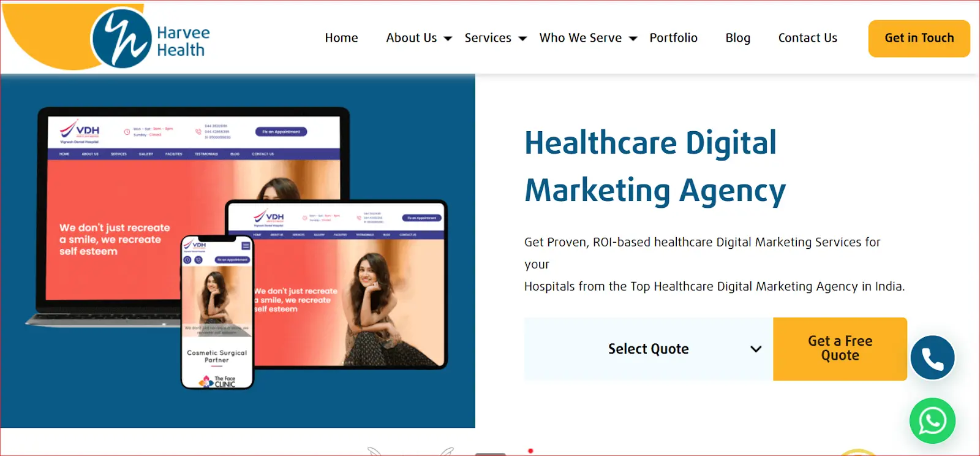Open the Who We Serve menu

click(581, 38)
